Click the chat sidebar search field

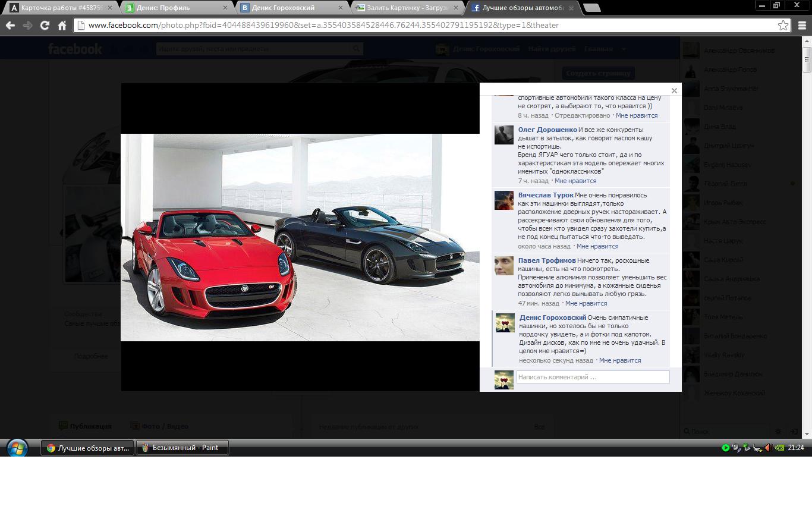(726, 431)
